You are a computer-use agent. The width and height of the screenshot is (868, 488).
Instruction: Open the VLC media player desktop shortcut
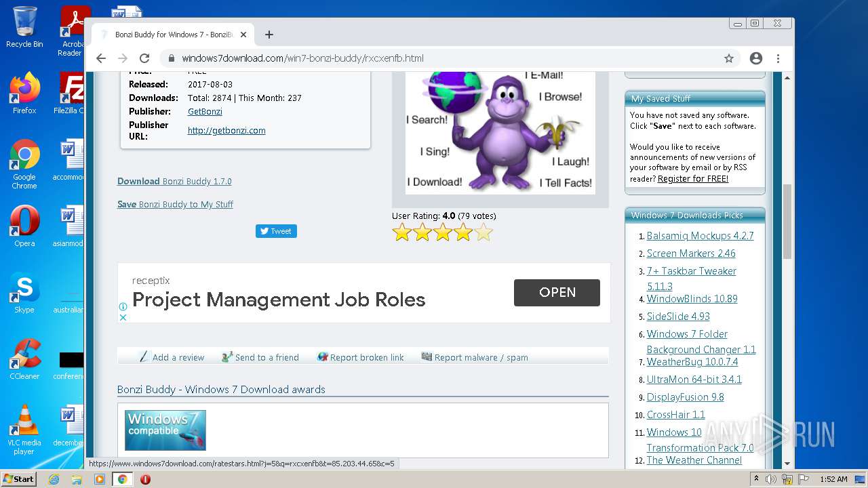coord(24,430)
